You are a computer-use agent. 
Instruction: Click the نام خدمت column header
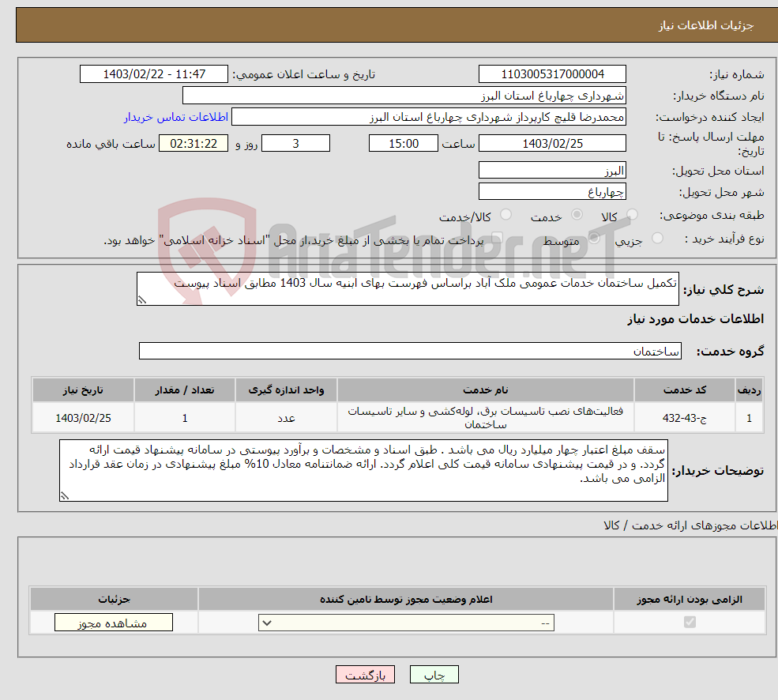[486, 390]
